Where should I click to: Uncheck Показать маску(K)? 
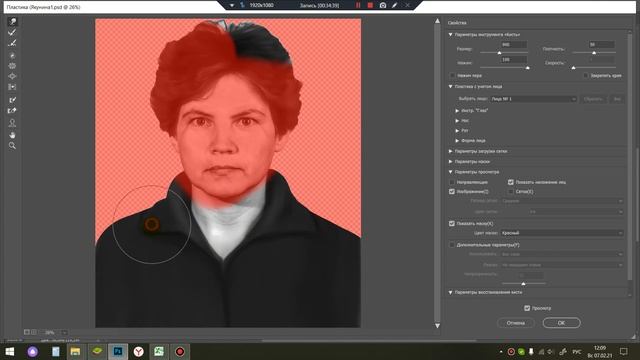pos(452,224)
